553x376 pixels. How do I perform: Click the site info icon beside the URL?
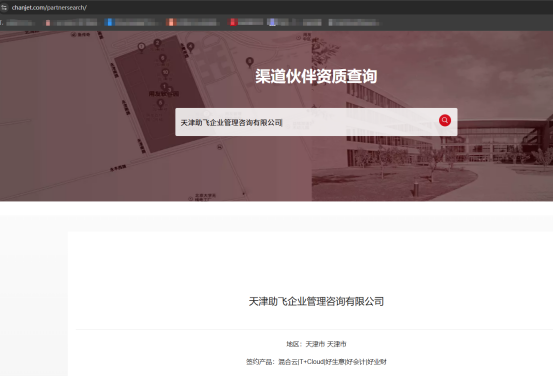coord(4,7)
